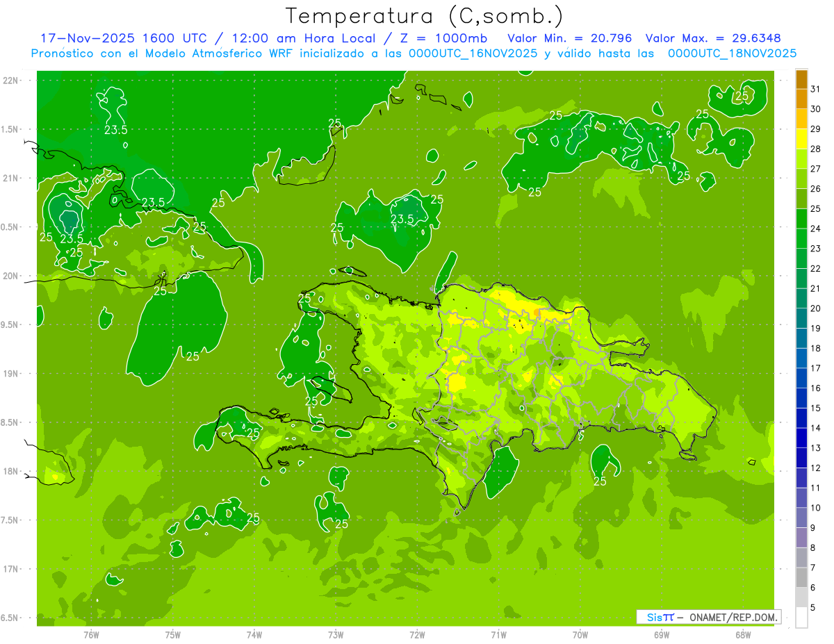Click the legend number 22
This screenshot has width=834, height=644.
(815, 268)
